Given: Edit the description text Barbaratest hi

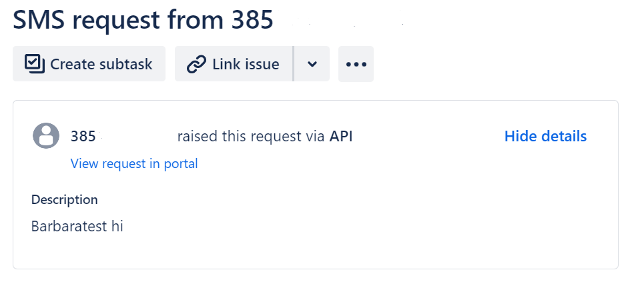Looking at the screenshot, I should pyautogui.click(x=77, y=227).
